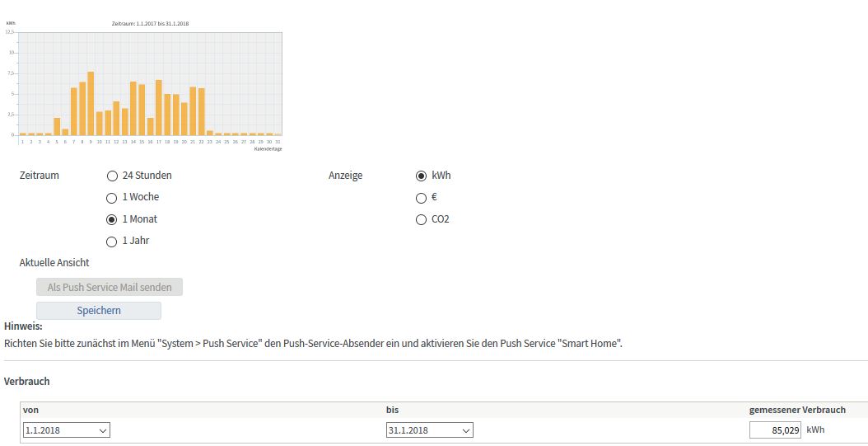Select the 24 Stunden time period

(112, 176)
